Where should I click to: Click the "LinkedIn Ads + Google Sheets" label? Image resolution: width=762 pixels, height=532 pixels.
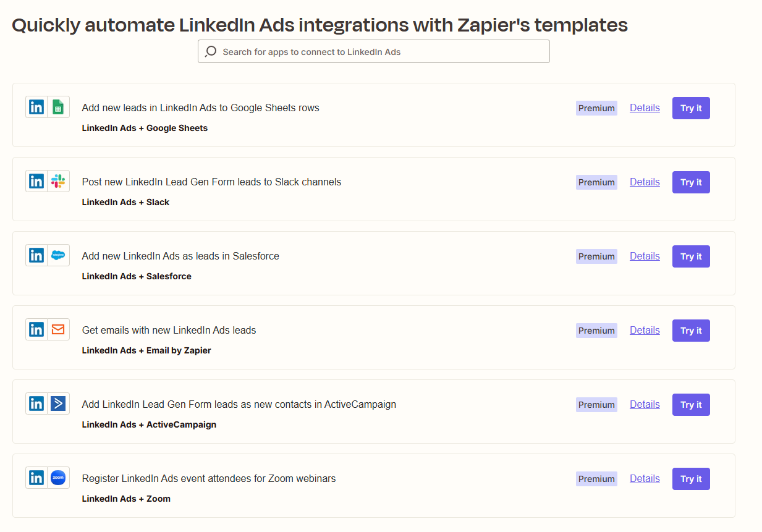(145, 128)
